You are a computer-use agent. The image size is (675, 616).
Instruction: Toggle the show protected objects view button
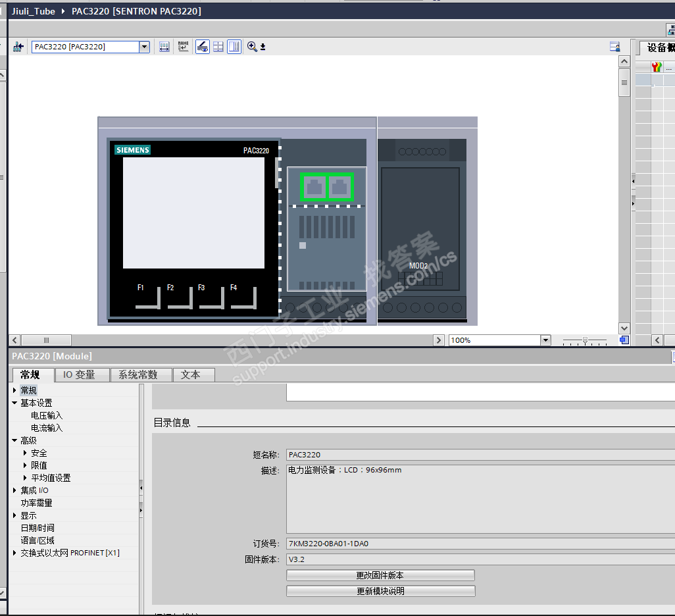203,47
